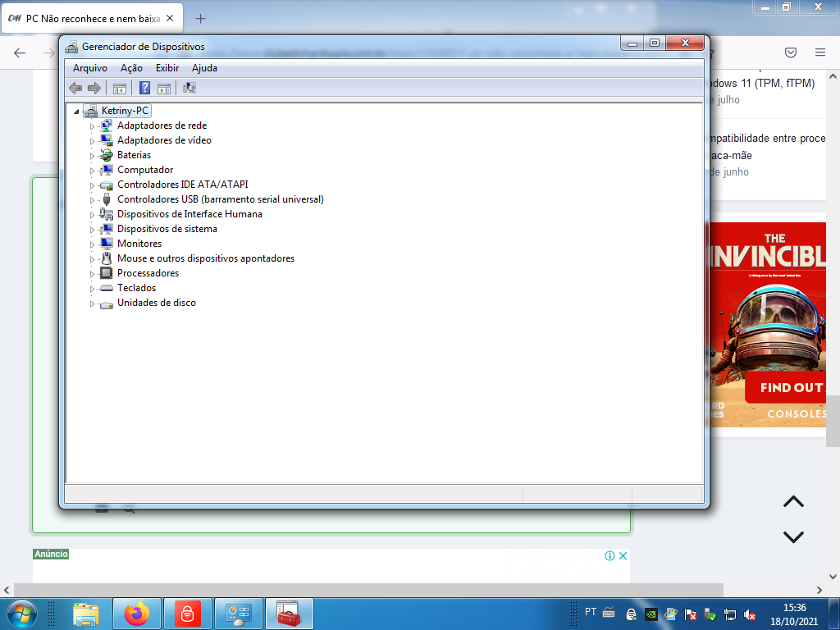Click the mouse icon beside Mouse e outros dispositivos
Screen dimensions: 840x630
coord(107,258)
